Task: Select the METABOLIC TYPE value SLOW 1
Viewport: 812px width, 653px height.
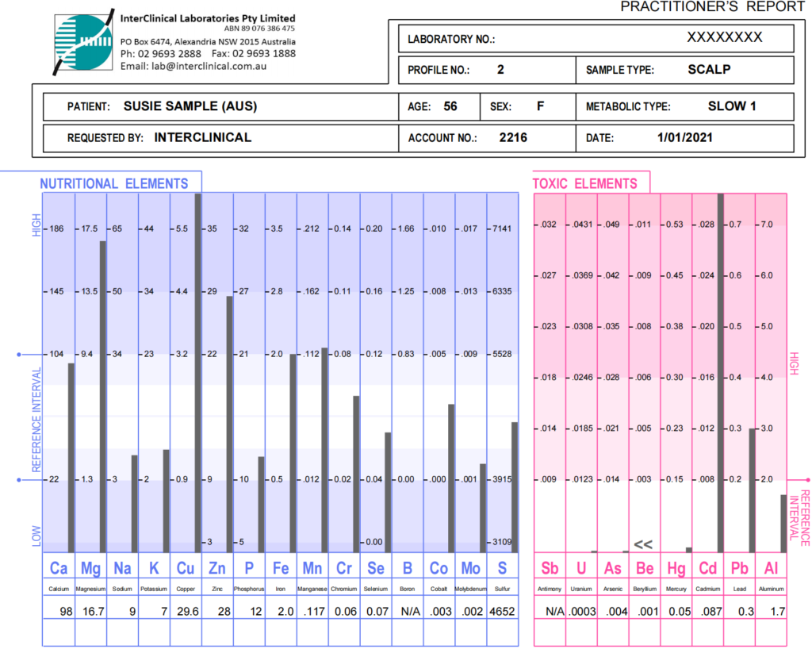Action: [732, 106]
